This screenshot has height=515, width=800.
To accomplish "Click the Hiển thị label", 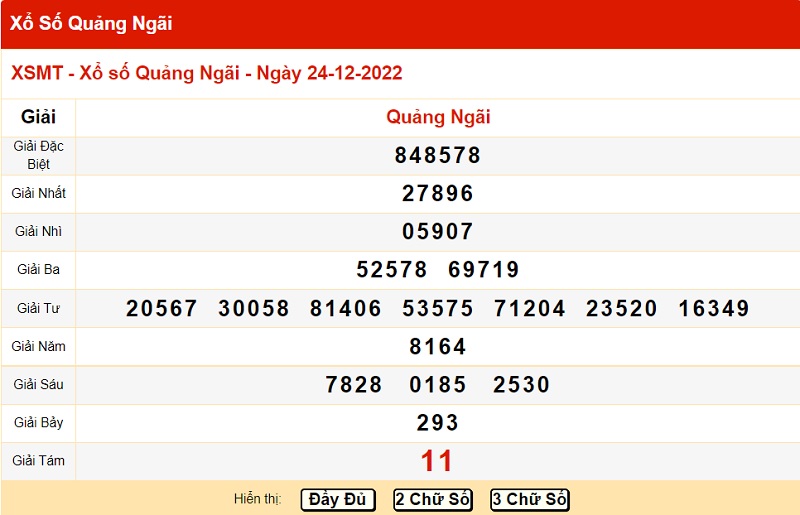I will coord(258,499).
